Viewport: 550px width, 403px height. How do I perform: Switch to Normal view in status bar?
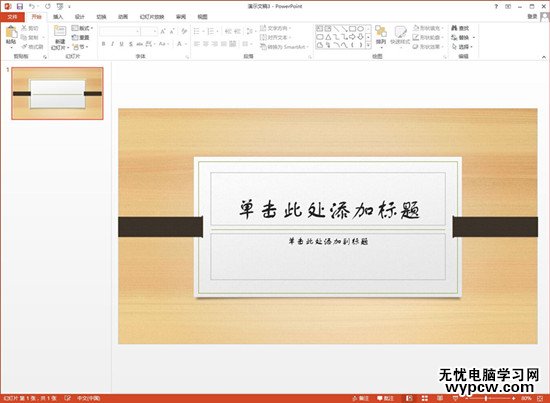pyautogui.click(x=409, y=398)
